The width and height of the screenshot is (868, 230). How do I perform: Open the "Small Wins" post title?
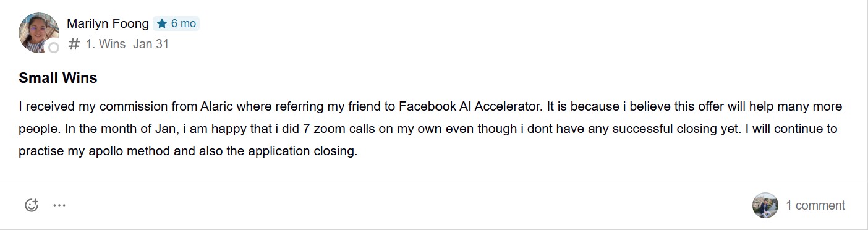click(58, 79)
